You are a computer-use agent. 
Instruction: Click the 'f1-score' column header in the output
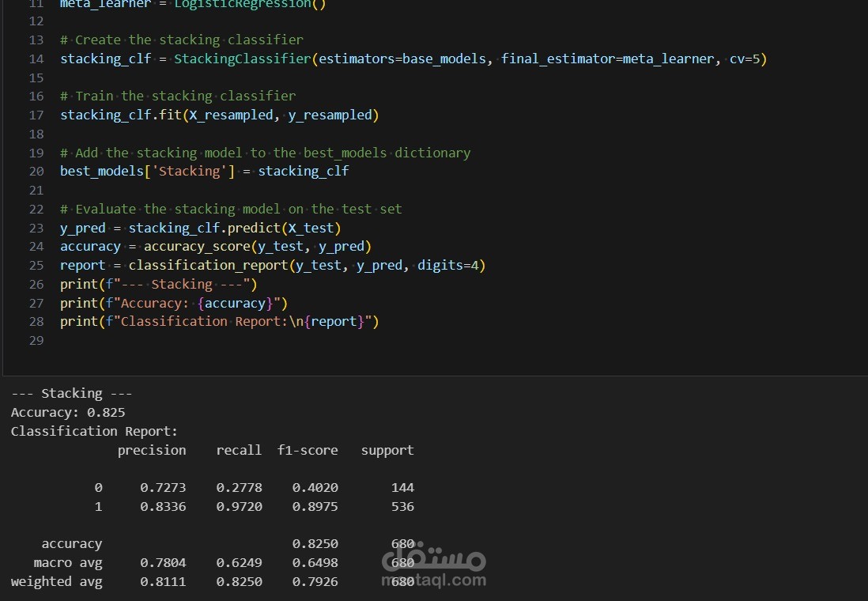click(308, 450)
